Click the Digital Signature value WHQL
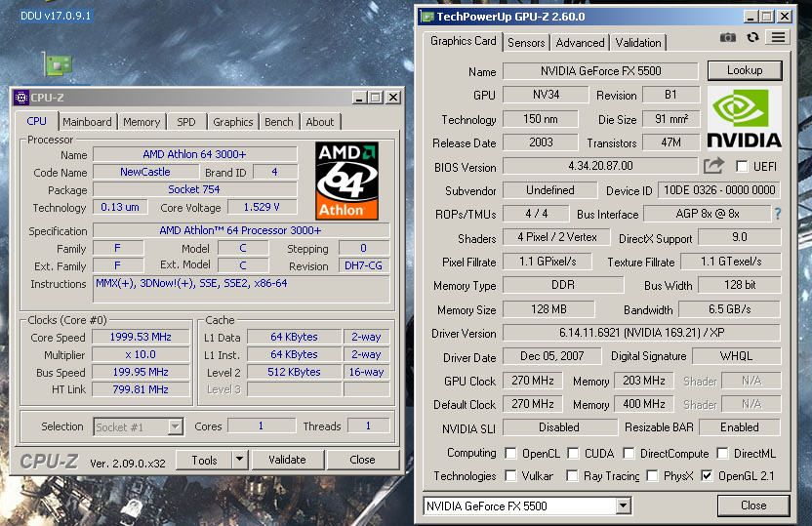 pos(737,356)
